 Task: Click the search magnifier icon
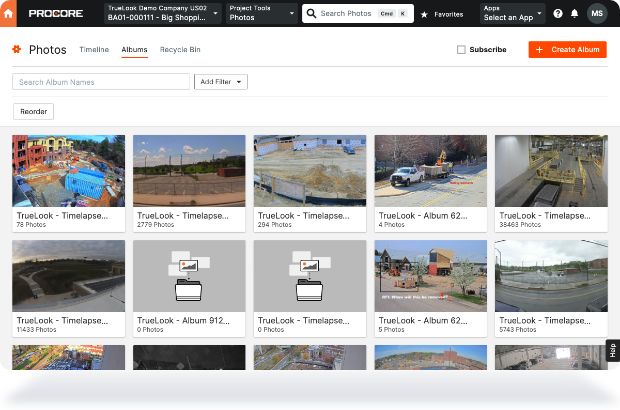click(x=311, y=13)
